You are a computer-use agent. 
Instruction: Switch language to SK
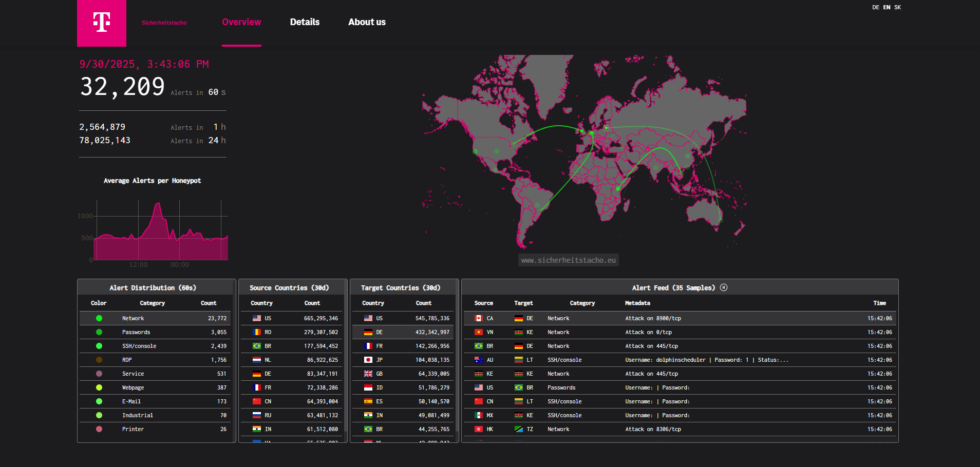(x=897, y=7)
